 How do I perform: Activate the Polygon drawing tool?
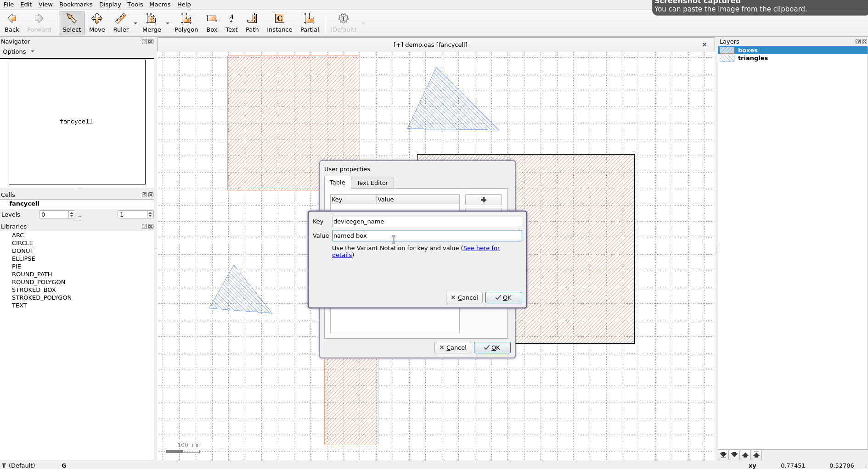point(186,22)
